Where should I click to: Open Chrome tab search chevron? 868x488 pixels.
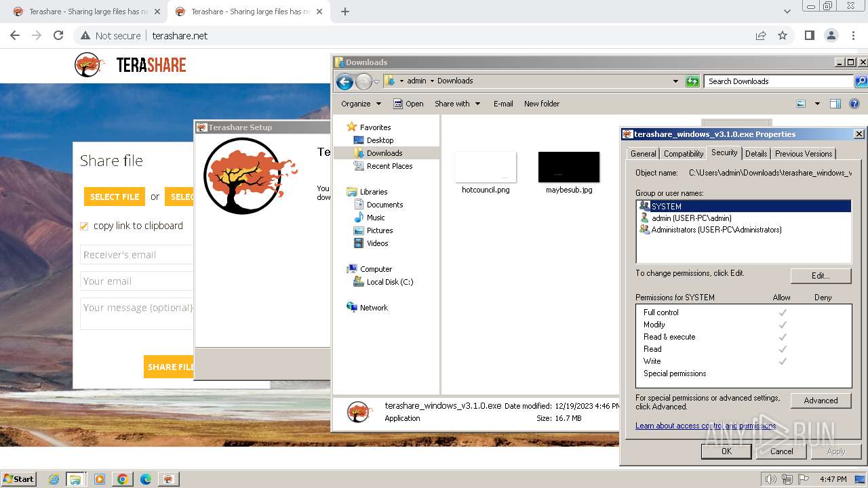pyautogui.click(x=787, y=12)
